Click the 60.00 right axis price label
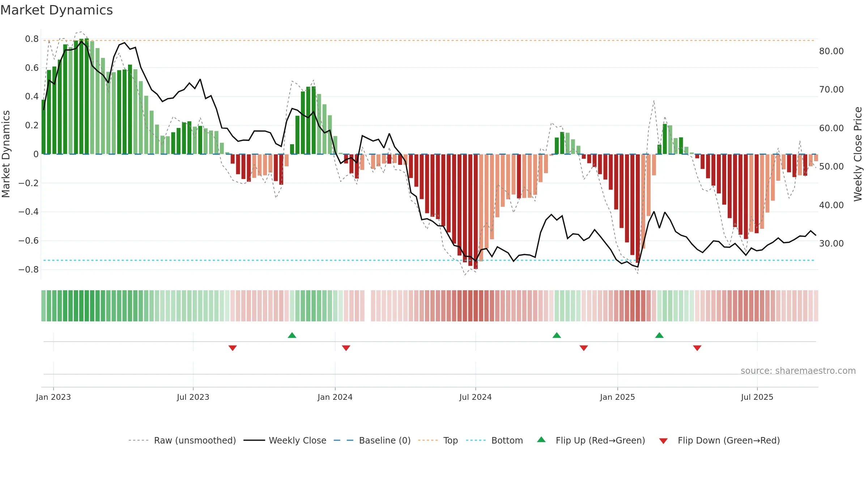The image size is (868, 488). [831, 128]
